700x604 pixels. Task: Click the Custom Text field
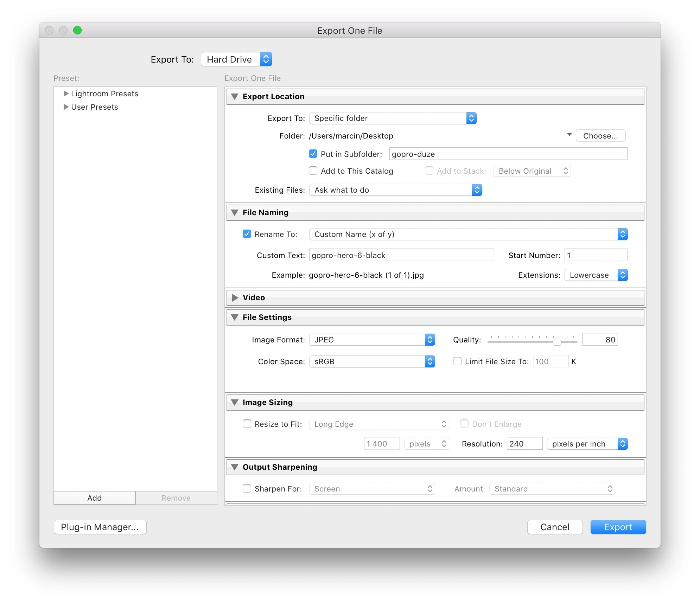click(x=401, y=255)
